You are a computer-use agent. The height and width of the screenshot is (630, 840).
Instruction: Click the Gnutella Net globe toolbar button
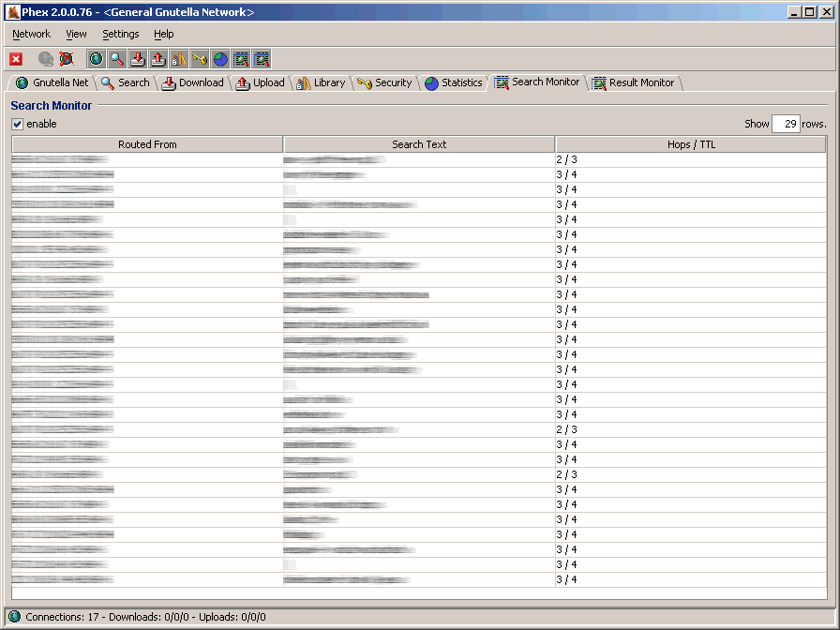(97, 59)
